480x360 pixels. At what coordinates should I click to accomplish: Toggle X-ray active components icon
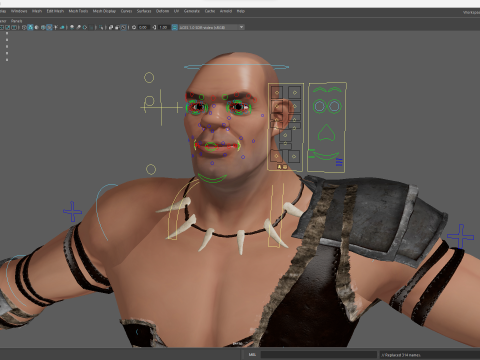tap(117, 27)
